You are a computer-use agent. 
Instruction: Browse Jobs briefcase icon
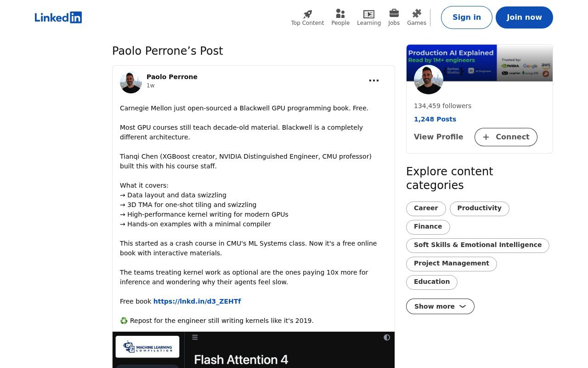click(x=394, y=13)
